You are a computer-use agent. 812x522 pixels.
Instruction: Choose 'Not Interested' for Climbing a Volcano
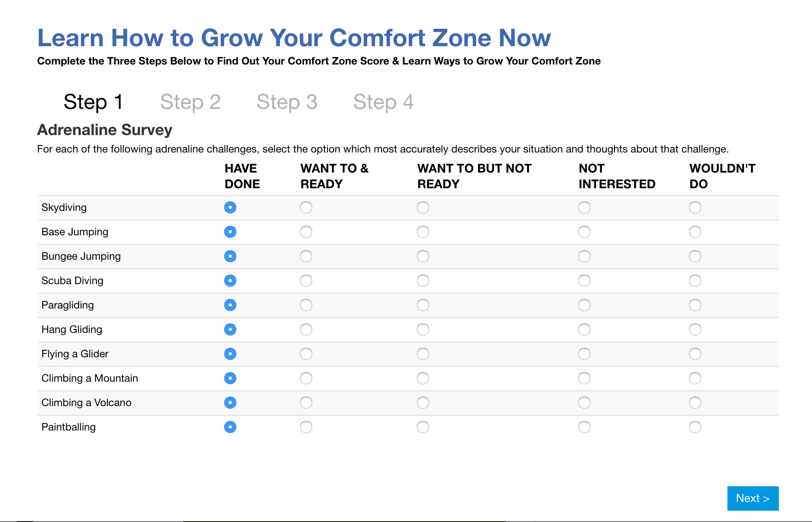(x=584, y=403)
